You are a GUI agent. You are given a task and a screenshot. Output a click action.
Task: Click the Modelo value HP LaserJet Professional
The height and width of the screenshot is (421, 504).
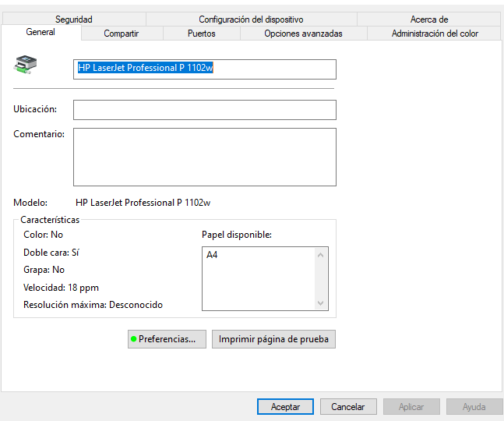click(x=143, y=203)
